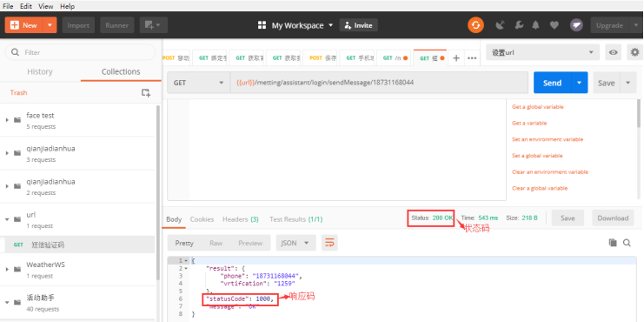
Task: Open the request Save dropdown arrow
Action: point(628,83)
